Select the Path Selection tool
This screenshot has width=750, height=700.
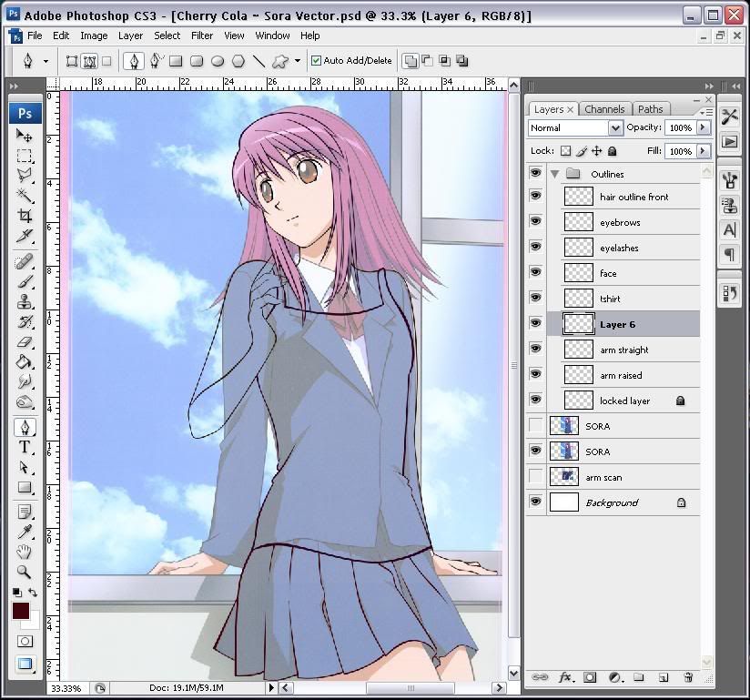click(25, 468)
